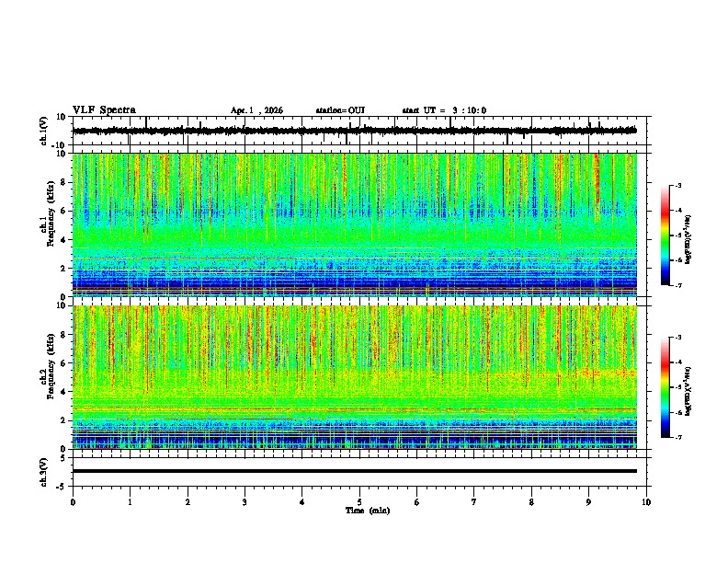The image size is (728, 563).
Task: Click the ch.1 voltage waveform trace panel
Action: point(361,131)
